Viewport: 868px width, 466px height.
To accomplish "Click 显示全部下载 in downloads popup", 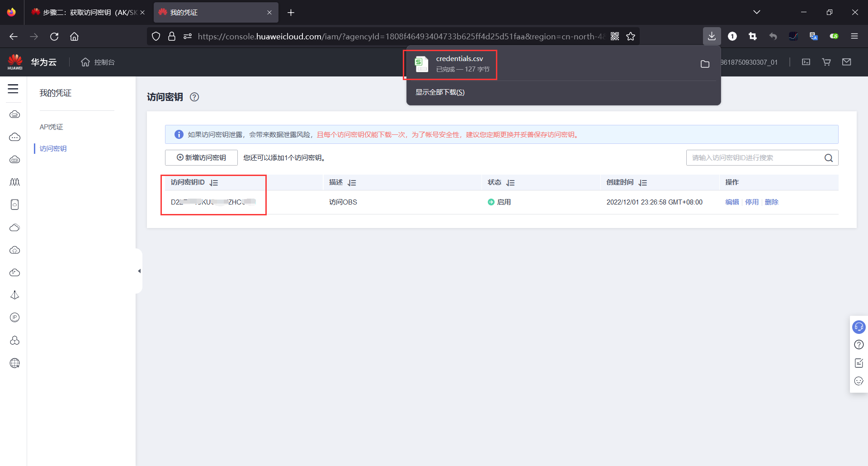I will 440,92.
